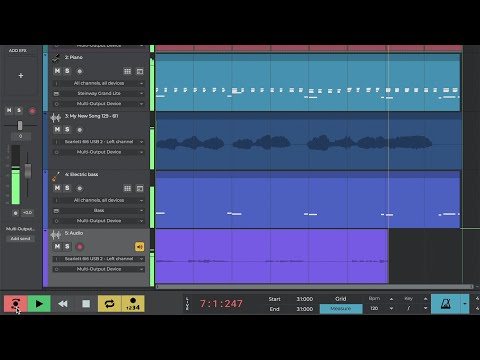Image resolution: width=480 pixels, height=360 pixels.
Task: Solo the My New Song track
Action: 67,129
